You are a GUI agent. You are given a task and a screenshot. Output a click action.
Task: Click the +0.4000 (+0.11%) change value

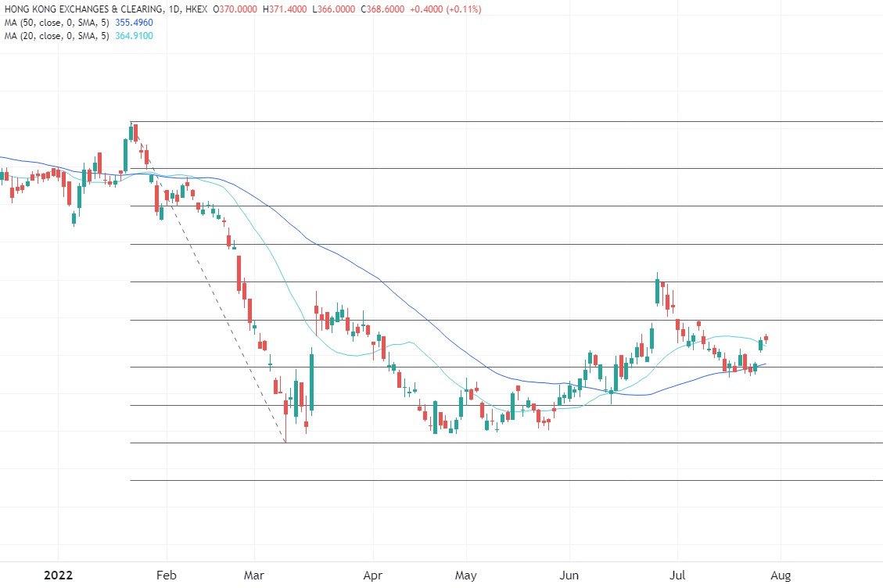(443, 9)
